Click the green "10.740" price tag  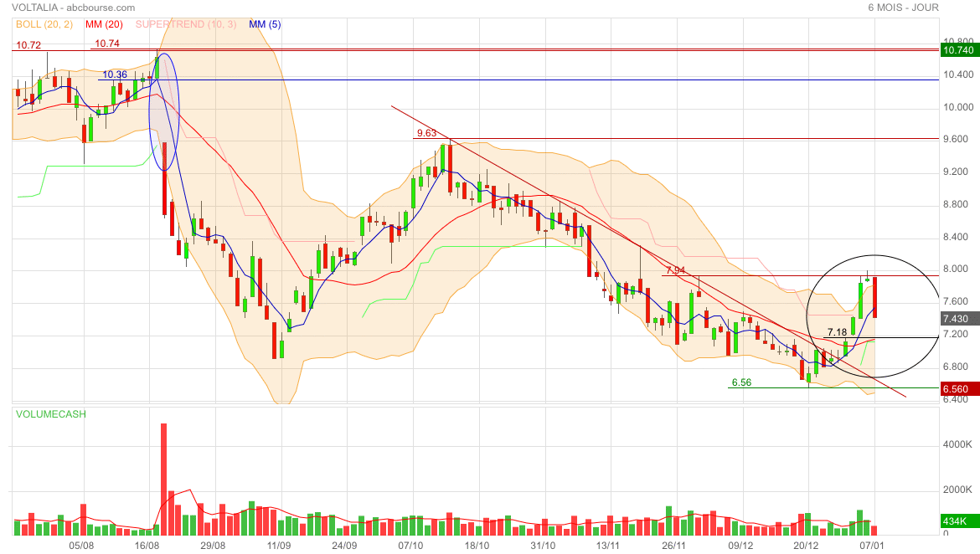959,50
